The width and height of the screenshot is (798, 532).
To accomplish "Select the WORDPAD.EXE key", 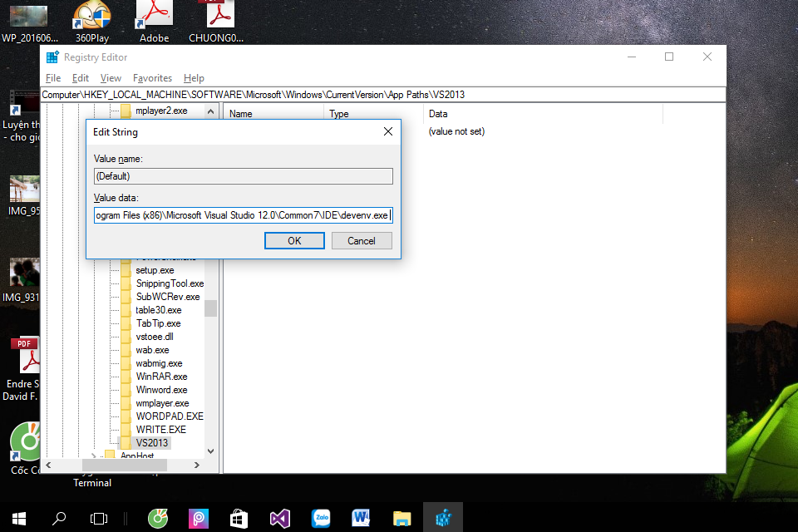I will click(x=170, y=416).
